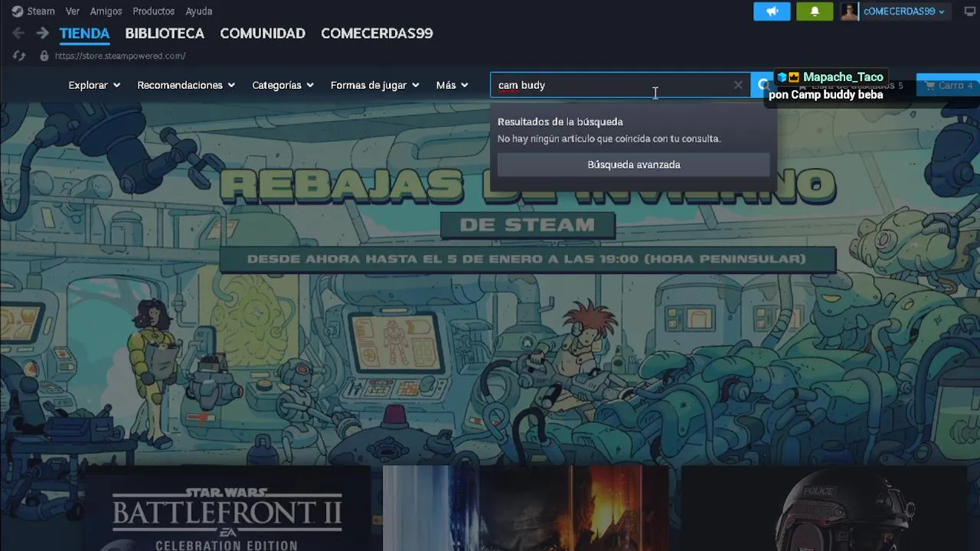The image size is (980, 551).
Task: Open the Steam menu
Action: pyautogui.click(x=41, y=11)
